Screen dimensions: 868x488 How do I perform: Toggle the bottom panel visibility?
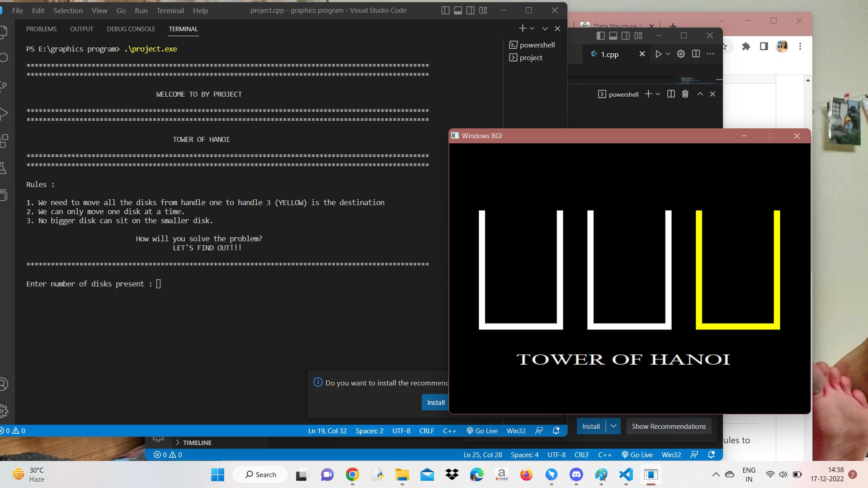click(458, 10)
